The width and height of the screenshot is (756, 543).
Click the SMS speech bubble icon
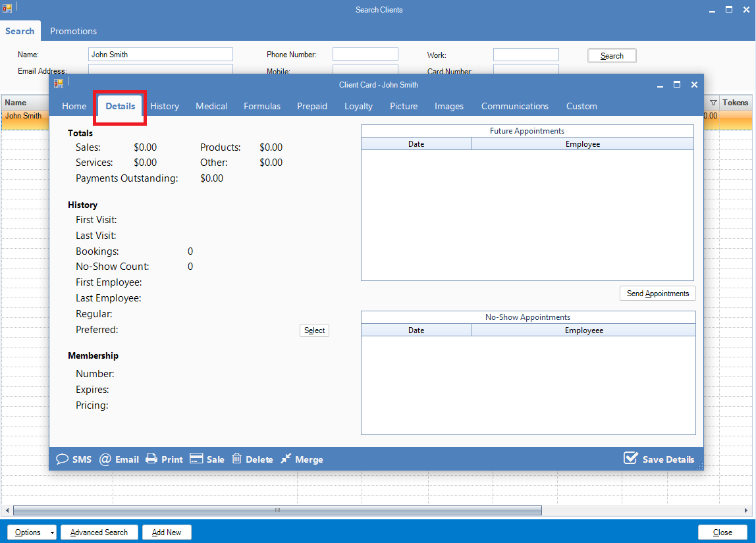tap(63, 459)
